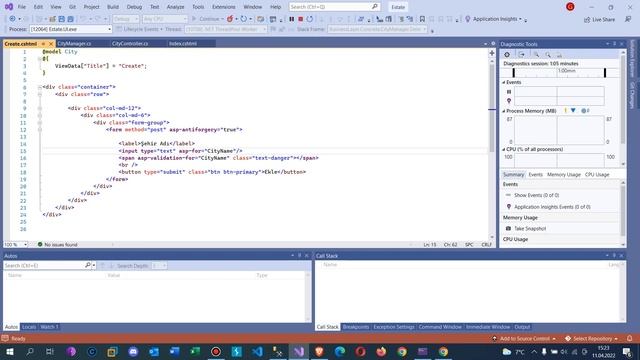640x360 pixels.
Task: Open Brave browser from taskbar
Action: [319, 351]
